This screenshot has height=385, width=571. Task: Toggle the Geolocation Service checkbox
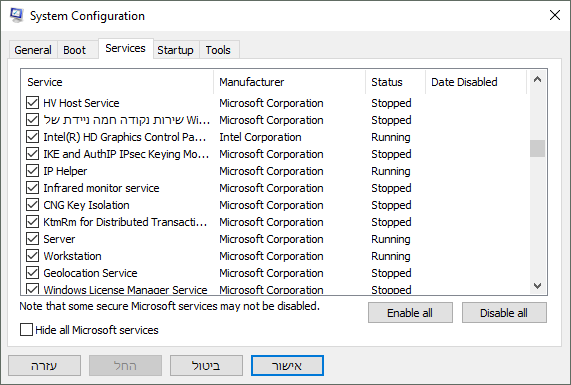tap(32, 273)
